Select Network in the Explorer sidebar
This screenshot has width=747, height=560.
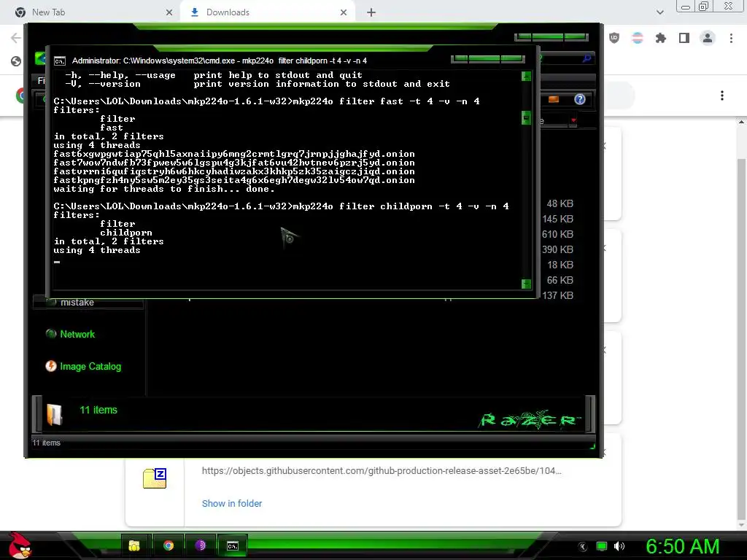point(77,334)
